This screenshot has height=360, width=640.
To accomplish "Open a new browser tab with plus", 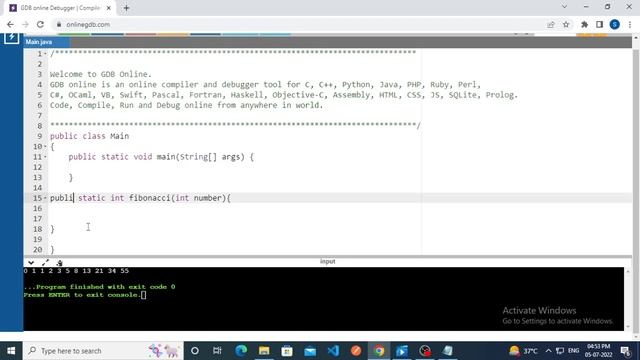I will (x=126, y=8).
